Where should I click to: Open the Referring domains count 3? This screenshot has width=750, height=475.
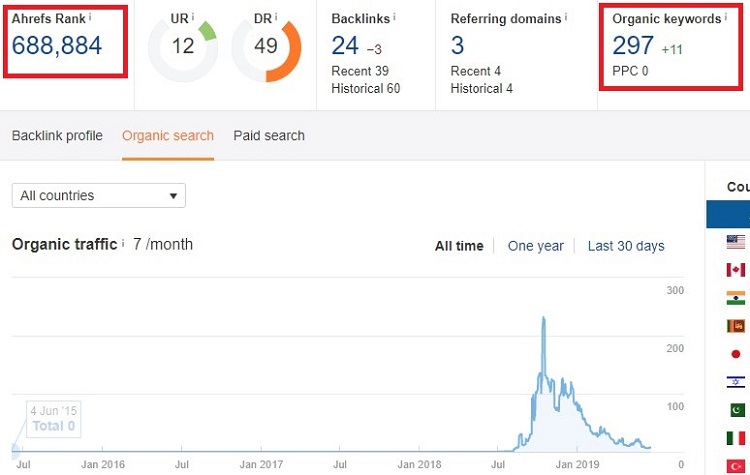457,46
